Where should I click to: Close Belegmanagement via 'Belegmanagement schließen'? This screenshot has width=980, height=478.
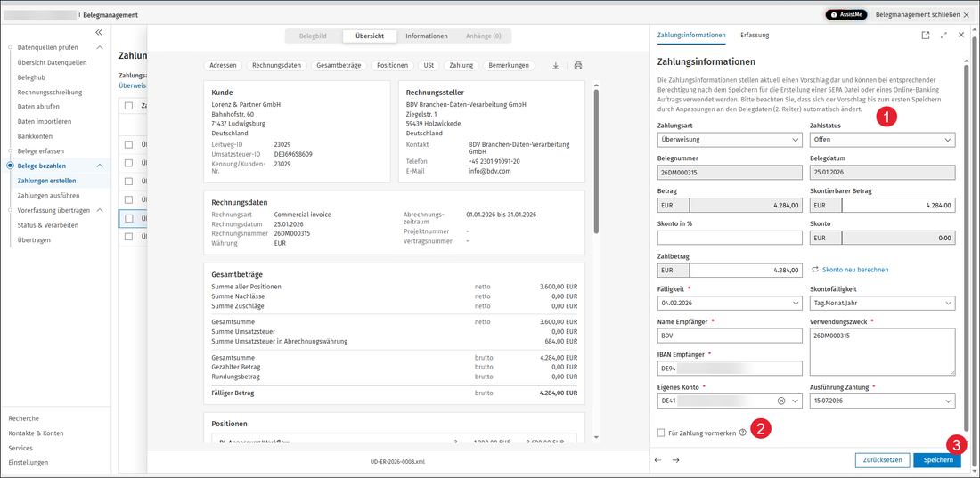pyautogui.click(x=922, y=14)
